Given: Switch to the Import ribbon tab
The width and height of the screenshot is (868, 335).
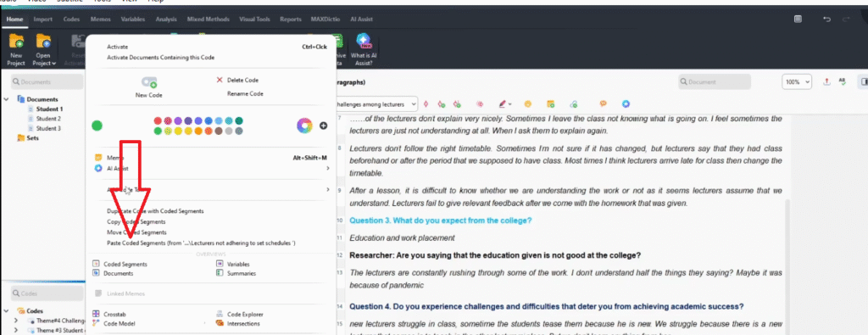Looking at the screenshot, I should [x=42, y=20].
